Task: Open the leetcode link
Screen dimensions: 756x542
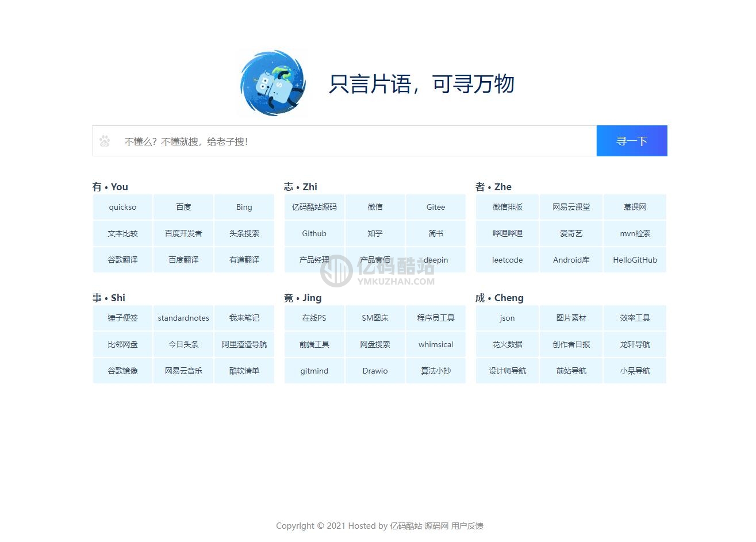Action: [x=508, y=260]
